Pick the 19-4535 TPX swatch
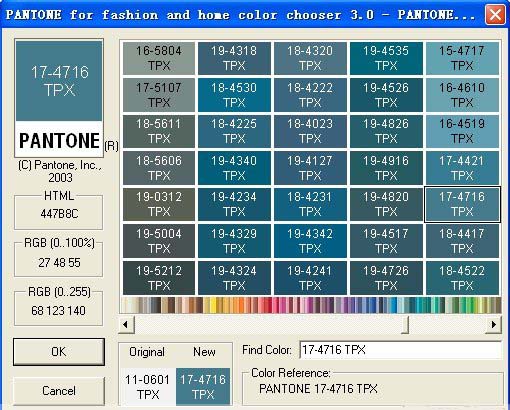 [x=386, y=58]
